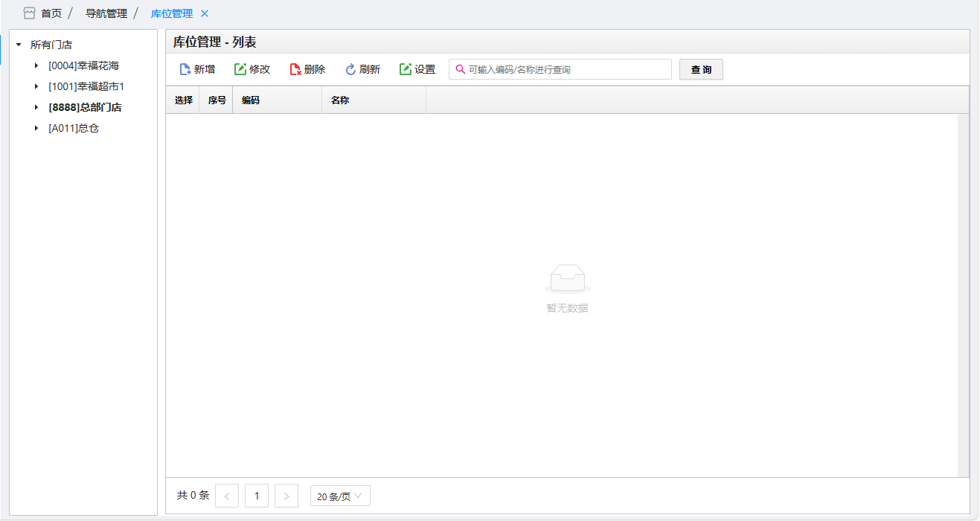This screenshot has width=980, height=521.
Task: Click the 刷新 (Refresh) arrow icon
Action: pyautogui.click(x=350, y=69)
